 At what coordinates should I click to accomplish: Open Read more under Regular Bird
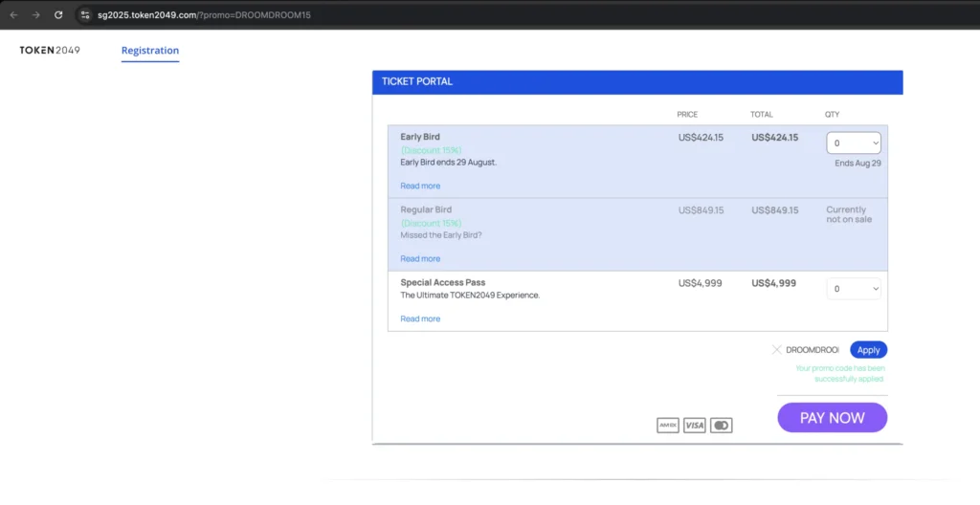420,259
